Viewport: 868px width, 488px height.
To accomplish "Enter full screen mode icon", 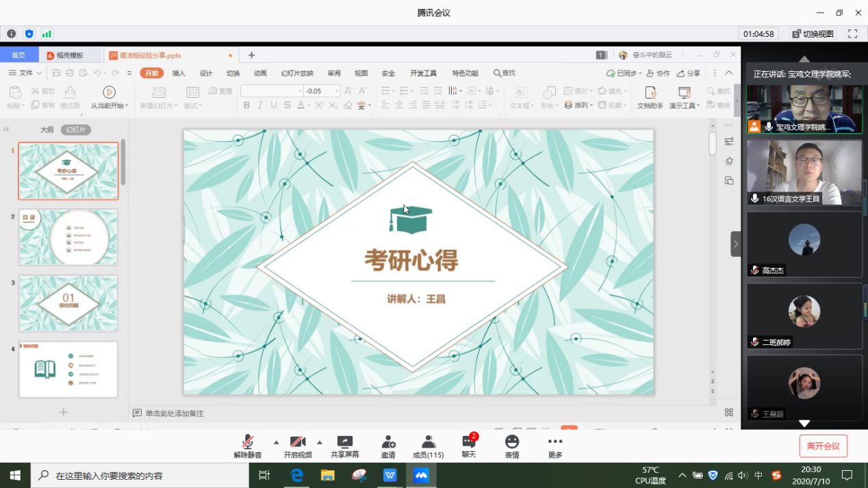I will coord(853,34).
